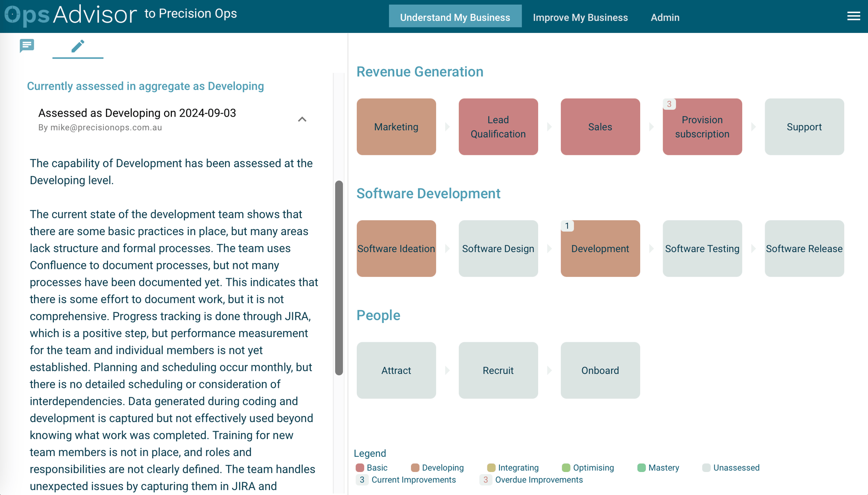
Task: Click 'Assessed as Developing on 2024-09-03'
Action: (x=137, y=113)
